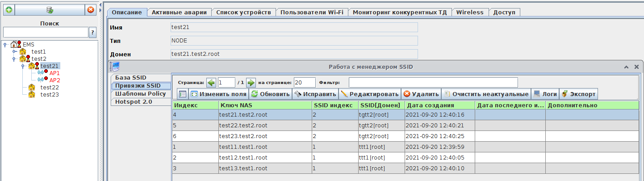
Task: Collapse the SSID manager panel with up arrow
Action: 627,67
